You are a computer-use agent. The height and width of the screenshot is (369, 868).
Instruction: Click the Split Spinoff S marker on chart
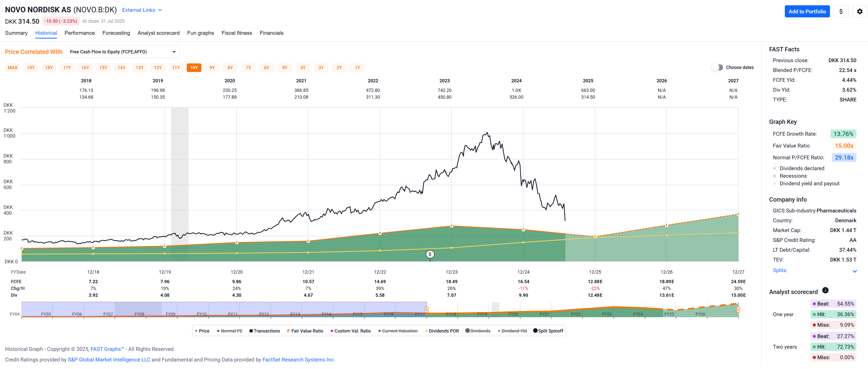coord(430,254)
